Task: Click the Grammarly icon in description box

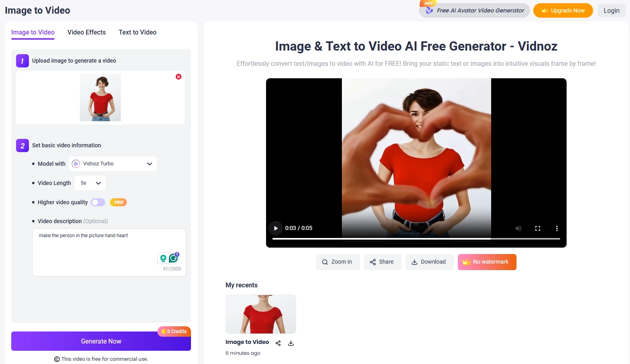Action: point(174,258)
